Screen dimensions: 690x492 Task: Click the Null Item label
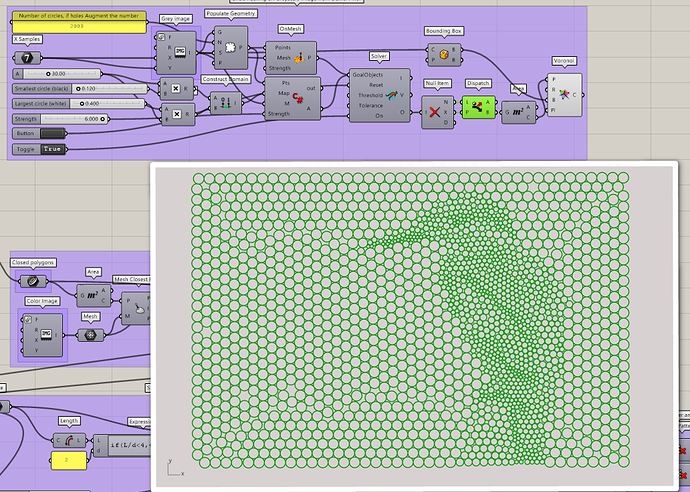tap(437, 83)
